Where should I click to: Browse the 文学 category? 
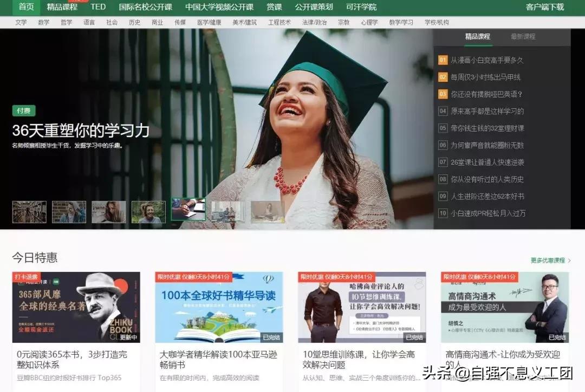coord(21,23)
